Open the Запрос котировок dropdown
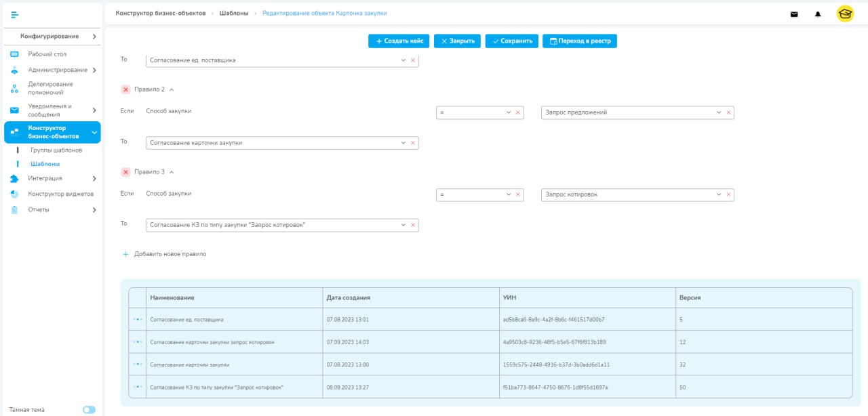Viewport: 868px width, 416px height. (719, 195)
